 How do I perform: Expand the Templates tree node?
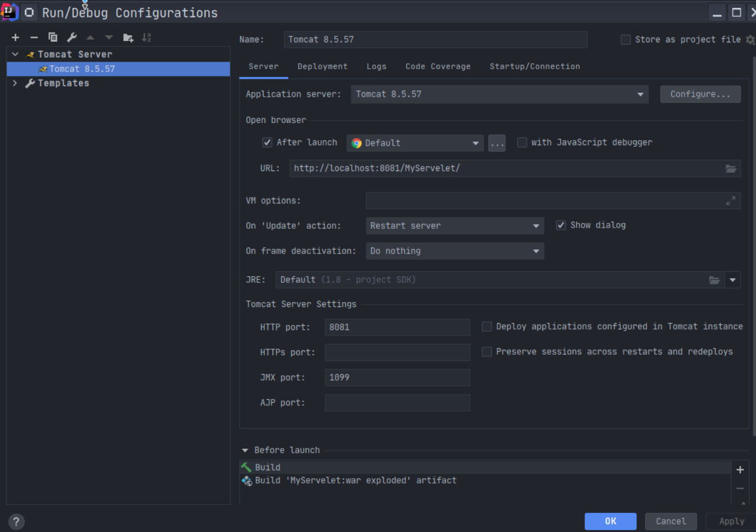[x=15, y=83]
